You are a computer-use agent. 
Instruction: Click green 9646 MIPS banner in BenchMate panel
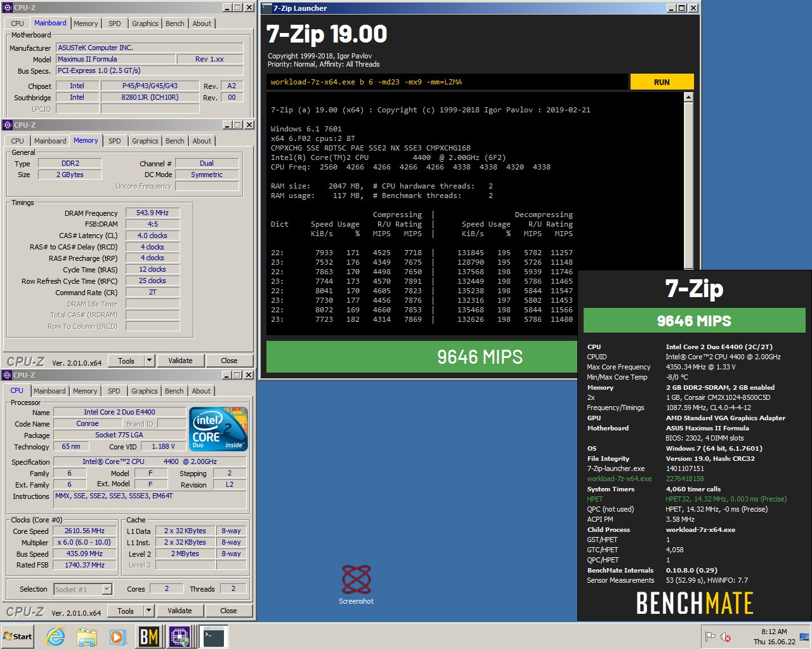point(694,321)
